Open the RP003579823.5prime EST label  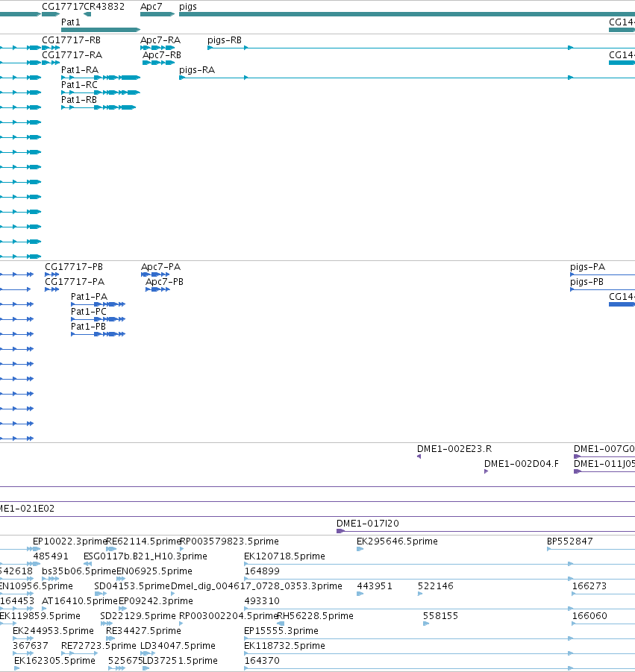[229, 541]
